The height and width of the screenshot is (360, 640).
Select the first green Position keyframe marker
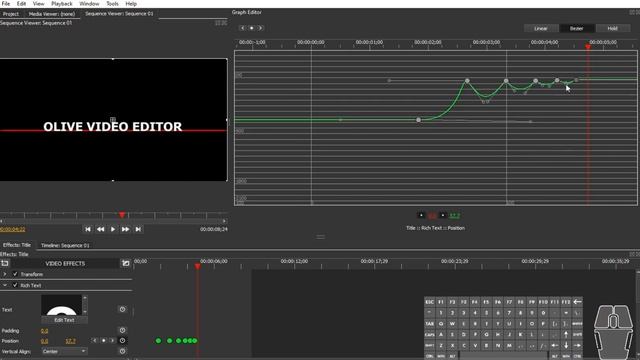(158, 340)
